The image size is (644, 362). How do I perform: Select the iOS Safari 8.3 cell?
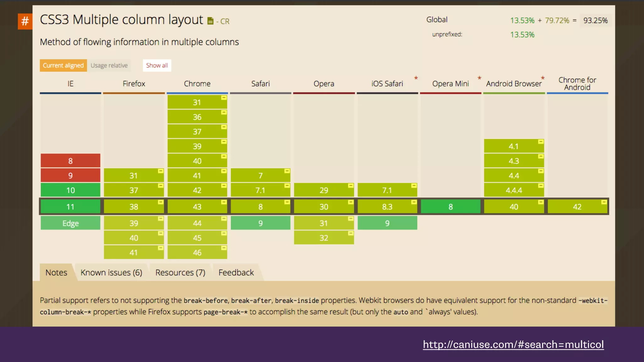387,206
